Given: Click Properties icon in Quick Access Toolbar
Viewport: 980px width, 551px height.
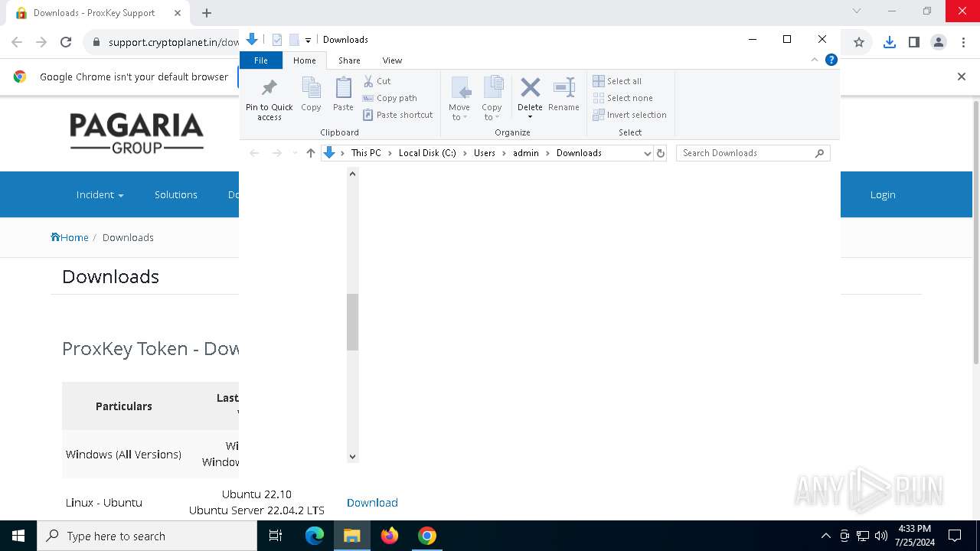Looking at the screenshot, I should point(277,40).
